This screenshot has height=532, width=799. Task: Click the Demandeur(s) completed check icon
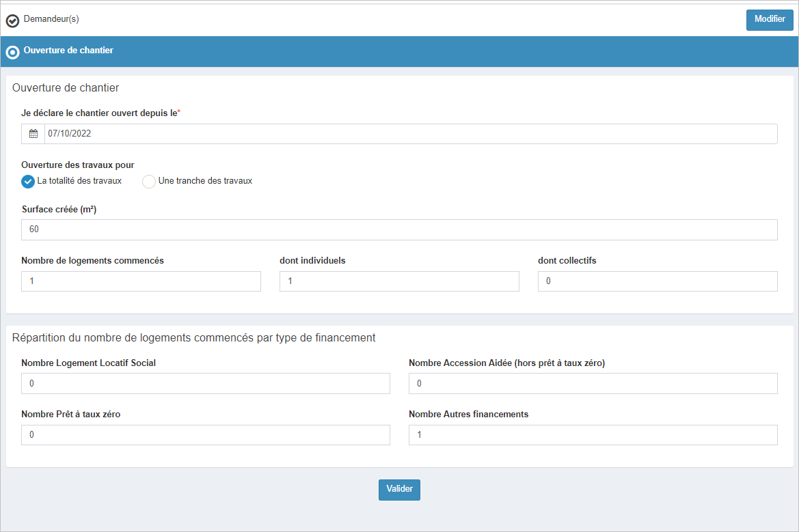click(x=12, y=21)
